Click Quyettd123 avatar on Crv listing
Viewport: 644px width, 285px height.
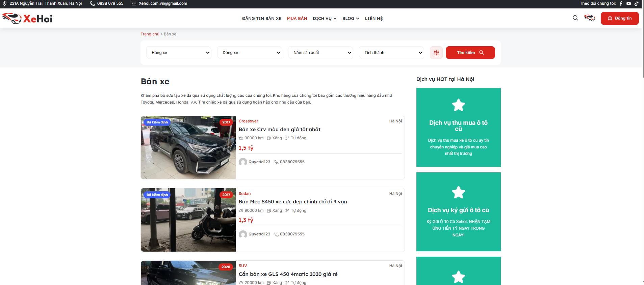[243, 162]
